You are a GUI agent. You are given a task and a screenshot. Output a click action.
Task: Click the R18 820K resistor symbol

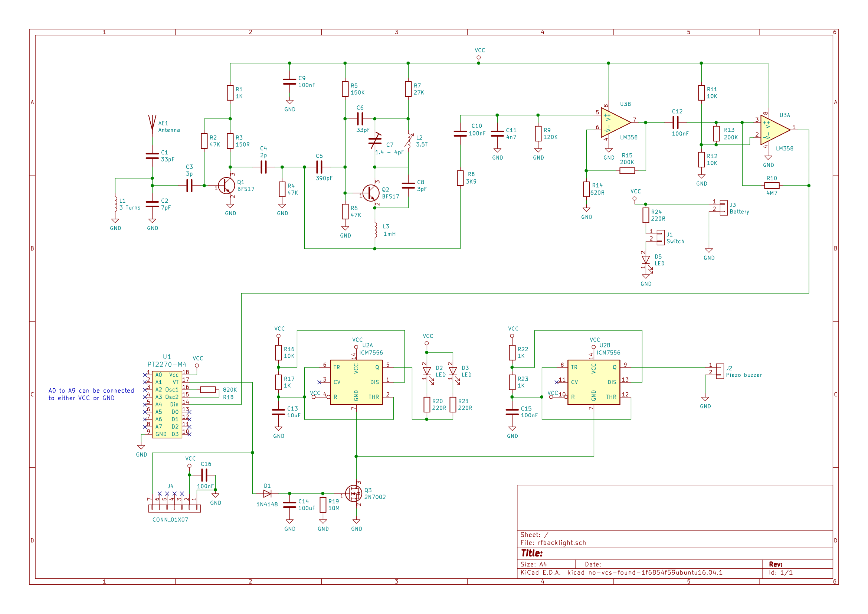(208, 390)
